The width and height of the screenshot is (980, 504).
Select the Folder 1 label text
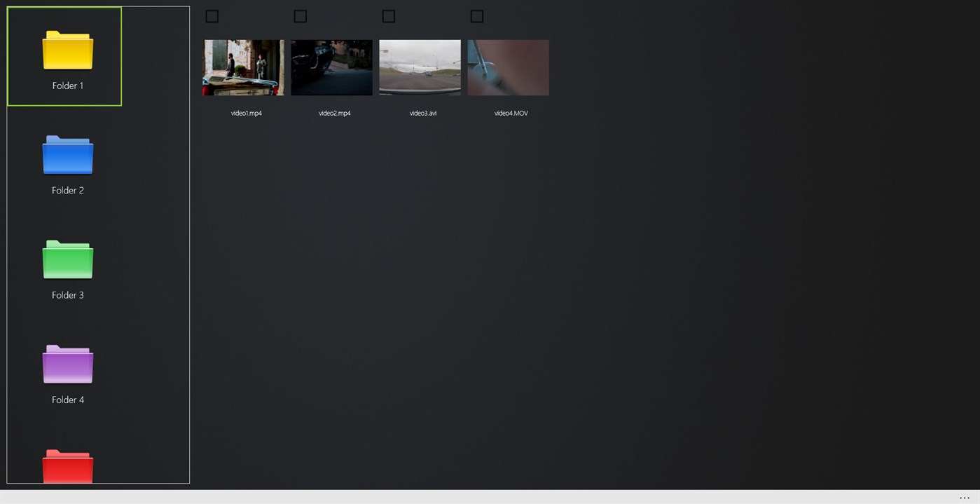[x=67, y=85]
